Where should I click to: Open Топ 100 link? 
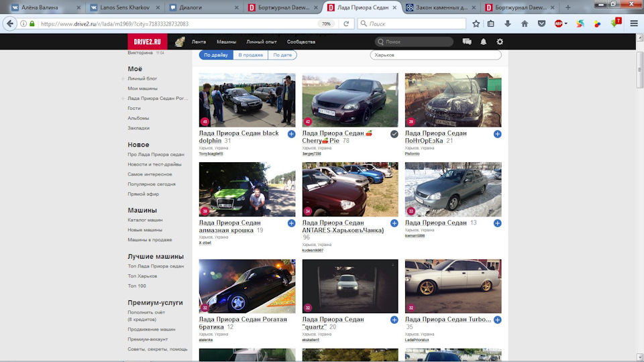tap(137, 286)
